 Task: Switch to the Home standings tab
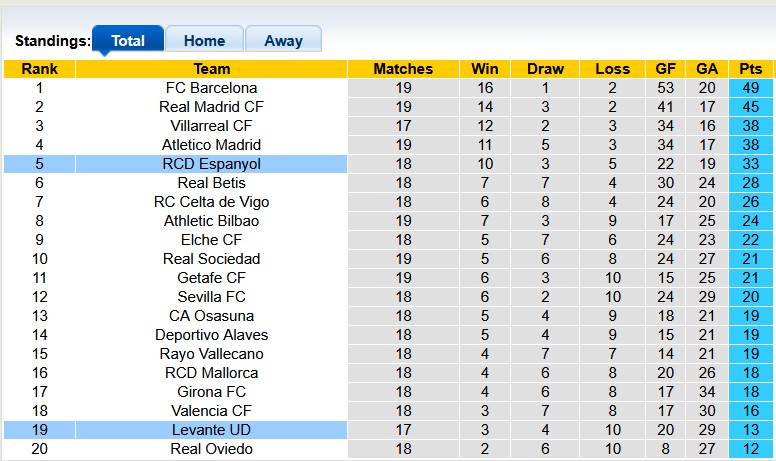204,41
